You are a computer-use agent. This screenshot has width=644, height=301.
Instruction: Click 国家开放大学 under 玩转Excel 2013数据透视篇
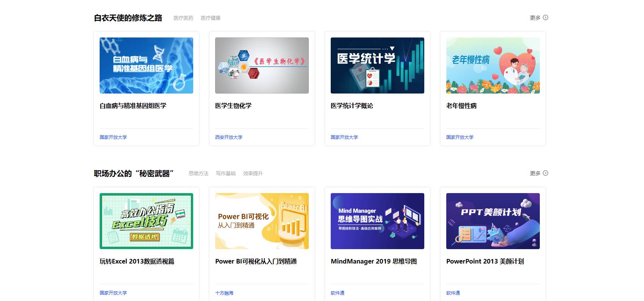tap(113, 293)
